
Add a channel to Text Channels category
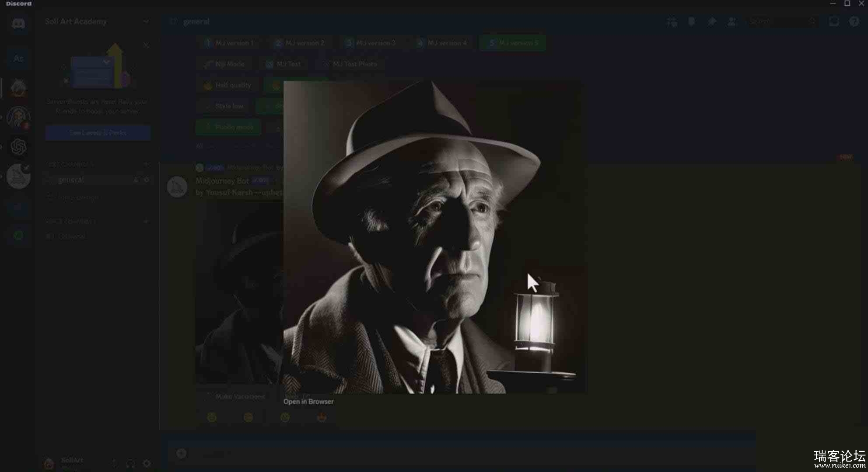147,164
